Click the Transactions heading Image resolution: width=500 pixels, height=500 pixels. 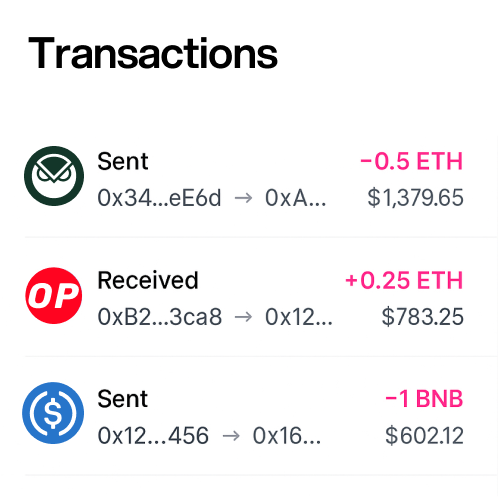[153, 53]
